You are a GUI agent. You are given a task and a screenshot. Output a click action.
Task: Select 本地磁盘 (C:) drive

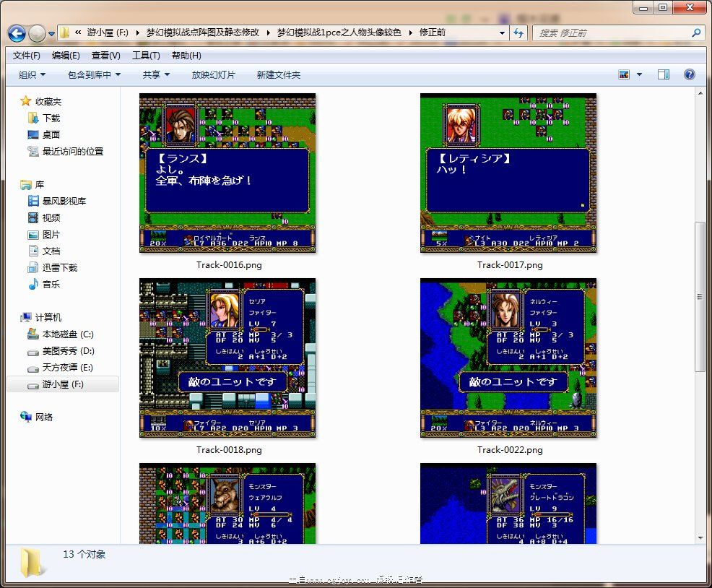(67, 334)
